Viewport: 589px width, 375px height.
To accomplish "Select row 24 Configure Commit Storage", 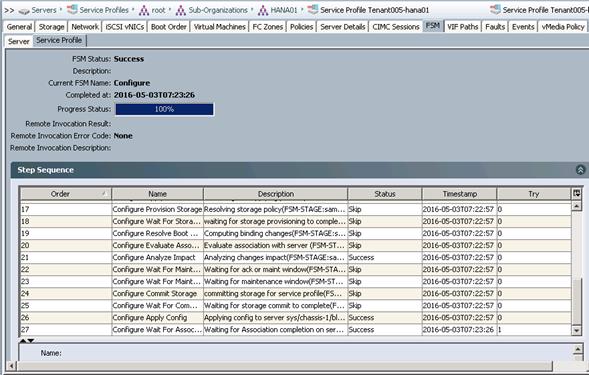I will 296,293.
